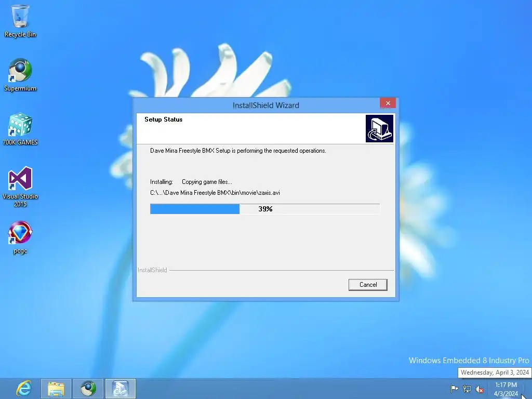Click the Wednesday, April 3, 2024 tooltip
This screenshot has width=532, height=399.
tap(495, 373)
